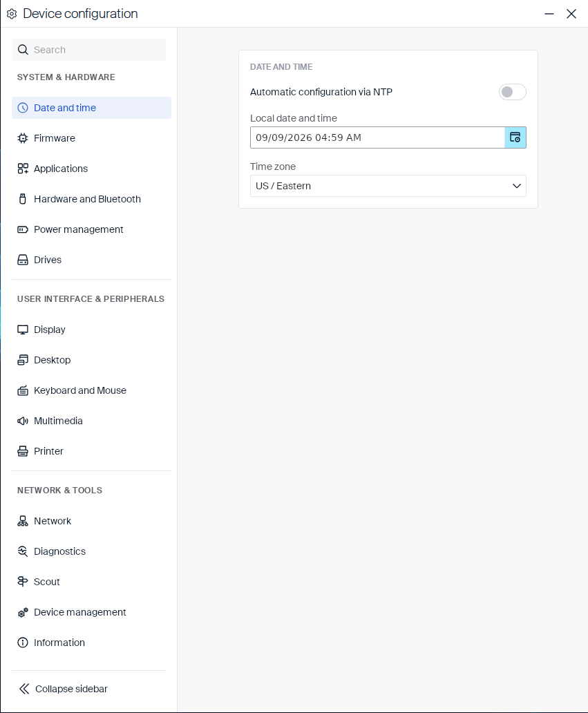This screenshot has height=713, width=588.
Task: Click USER INTERFACE & PERIPHERALS heading
Action: 91,298
